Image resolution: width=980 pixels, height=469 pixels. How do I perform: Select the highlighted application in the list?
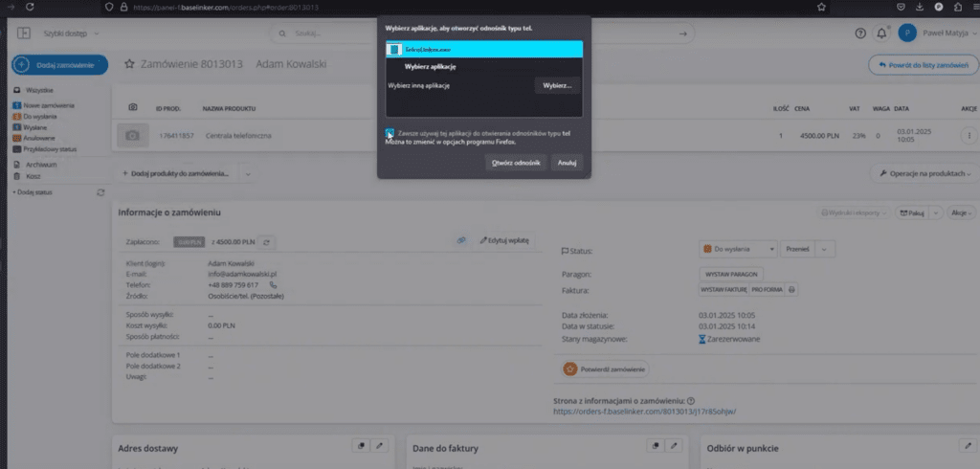[483, 50]
